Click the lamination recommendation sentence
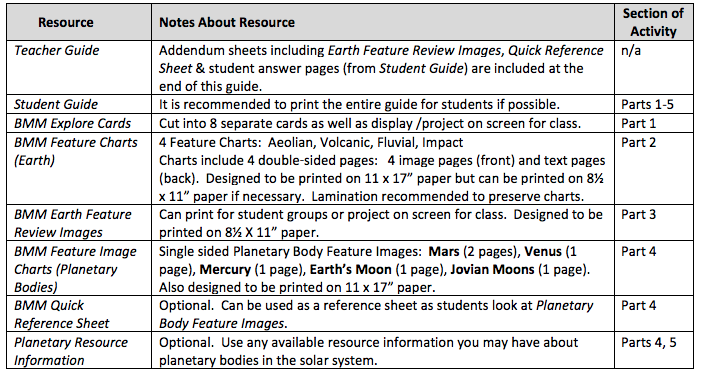 (x=448, y=197)
